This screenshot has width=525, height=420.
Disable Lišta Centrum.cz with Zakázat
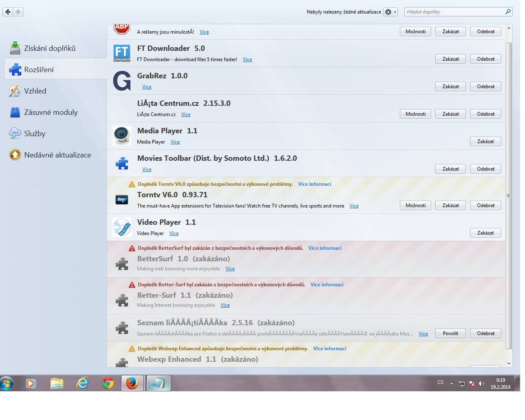coord(450,114)
